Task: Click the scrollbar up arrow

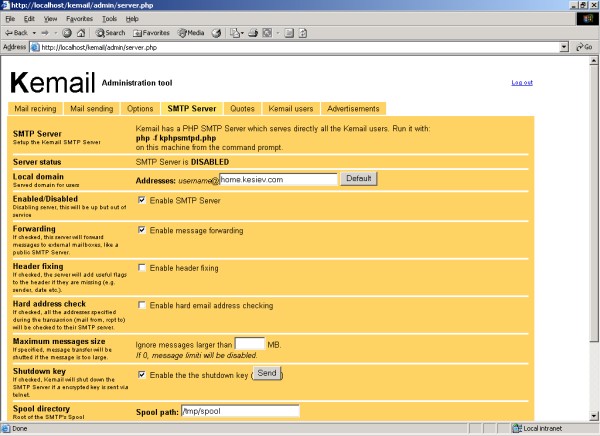Action: click(593, 60)
